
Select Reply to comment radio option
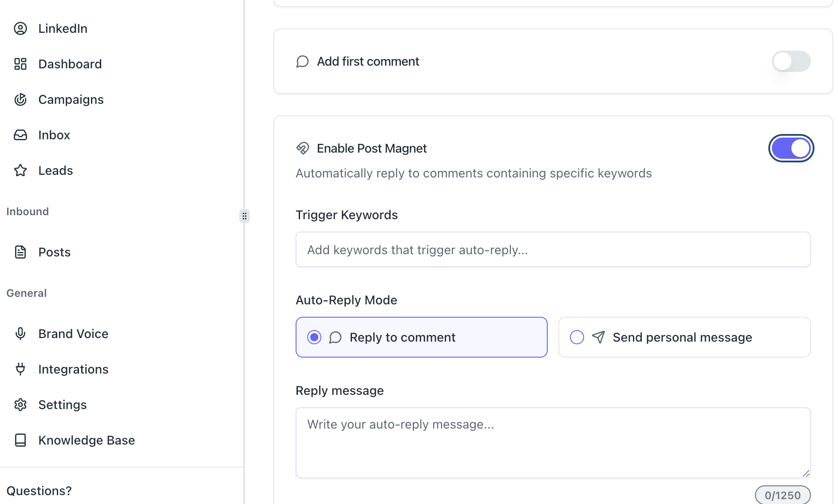(x=314, y=337)
